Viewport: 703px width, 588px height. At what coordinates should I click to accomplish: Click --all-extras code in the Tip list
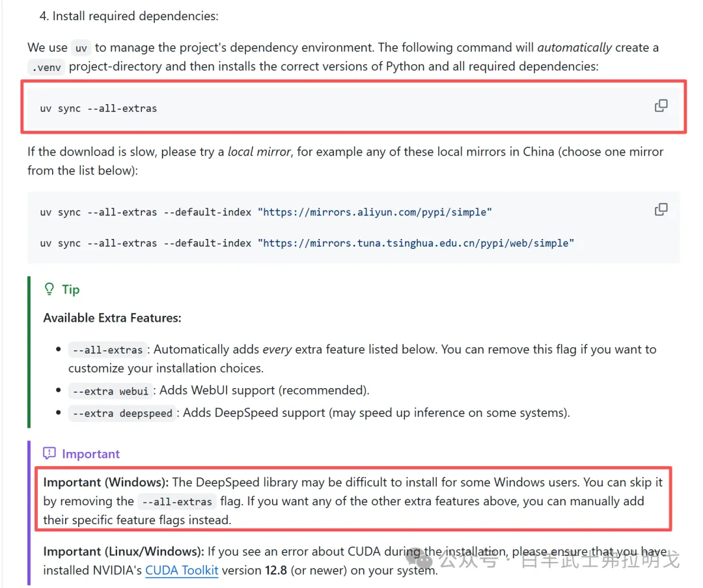[x=107, y=350]
